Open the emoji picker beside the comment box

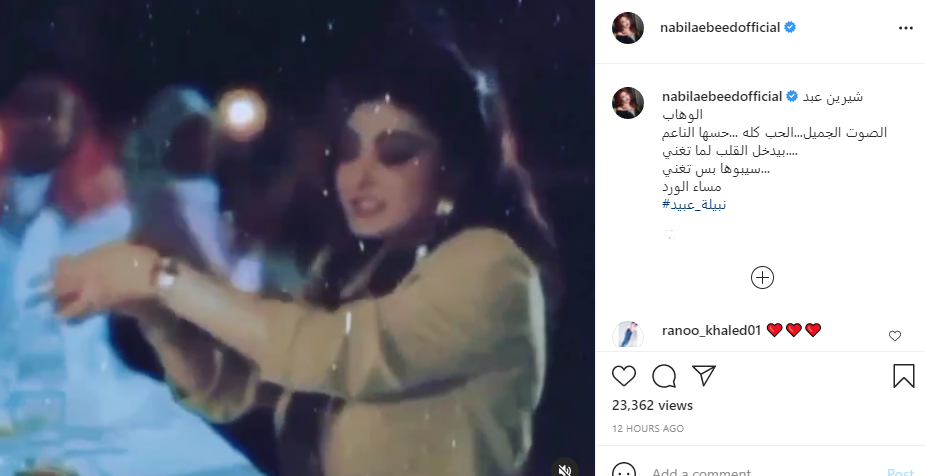(x=624, y=471)
